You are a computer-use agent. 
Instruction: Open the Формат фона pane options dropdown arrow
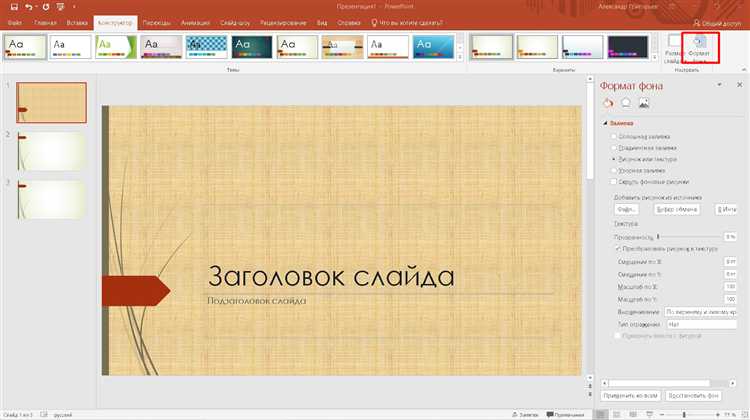coord(719,85)
